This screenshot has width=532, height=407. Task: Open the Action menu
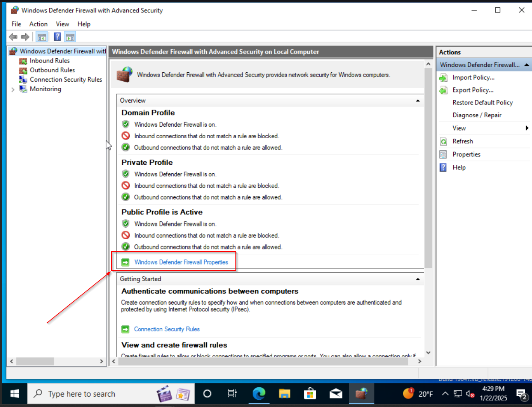point(39,24)
